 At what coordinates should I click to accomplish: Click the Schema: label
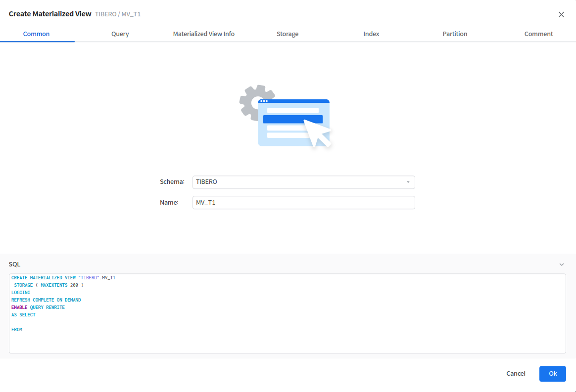(x=172, y=182)
